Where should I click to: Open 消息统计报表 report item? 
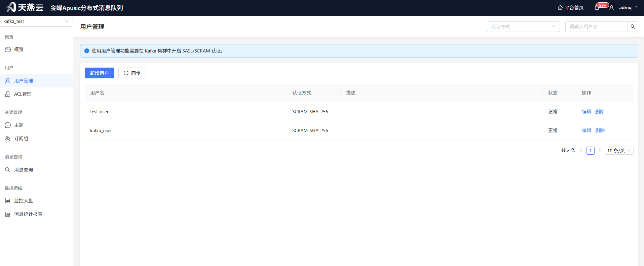(36, 214)
